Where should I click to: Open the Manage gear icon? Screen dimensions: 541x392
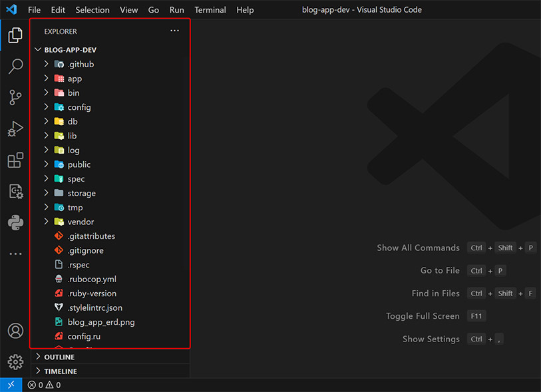(x=15, y=362)
